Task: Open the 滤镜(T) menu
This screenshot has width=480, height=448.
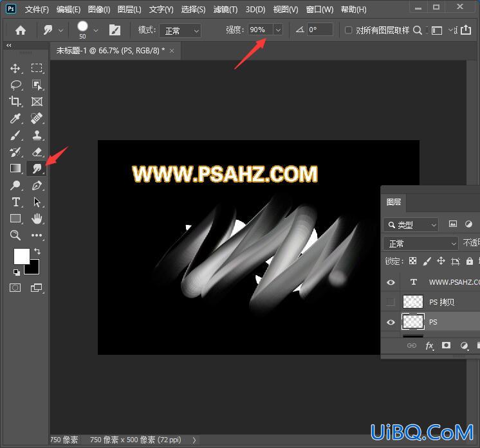Action: [225, 10]
